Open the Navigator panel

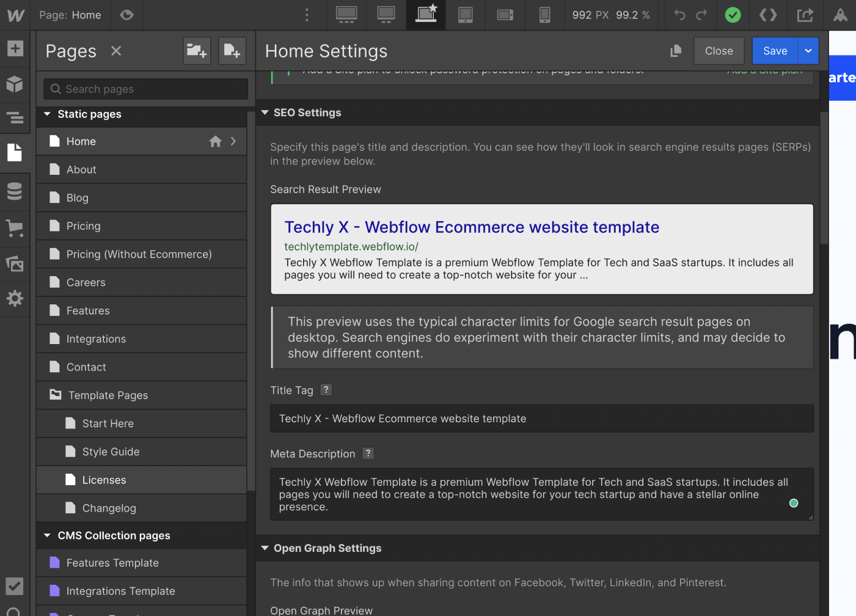pyautogui.click(x=15, y=117)
